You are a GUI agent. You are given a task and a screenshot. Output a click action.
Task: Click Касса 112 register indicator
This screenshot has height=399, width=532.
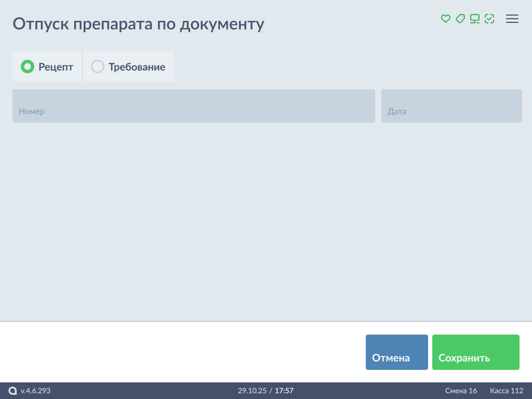tap(507, 391)
